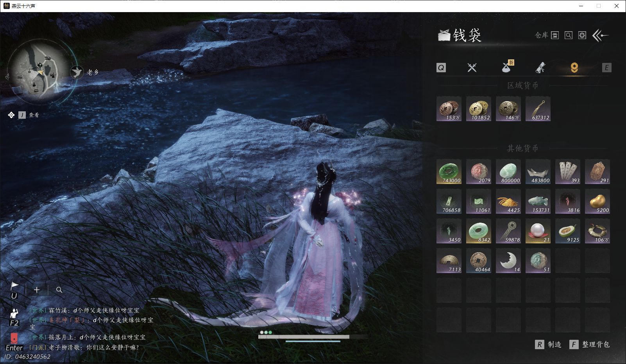Screen dimensions: 626x364
Task: Select the currency pouch tab
Action: [x=574, y=68]
